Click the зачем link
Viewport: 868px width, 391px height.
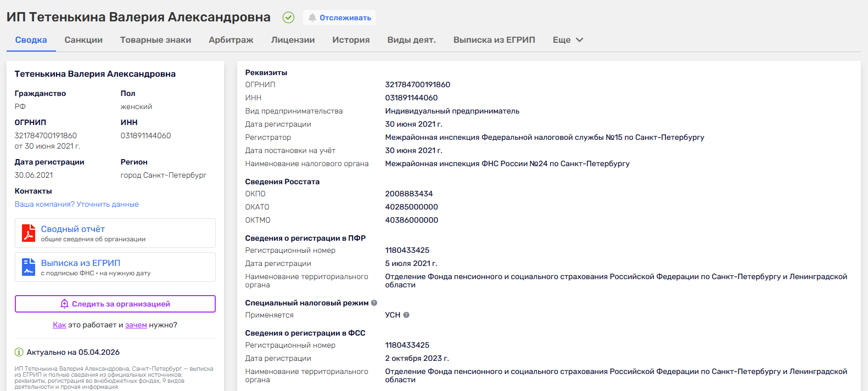tap(136, 325)
